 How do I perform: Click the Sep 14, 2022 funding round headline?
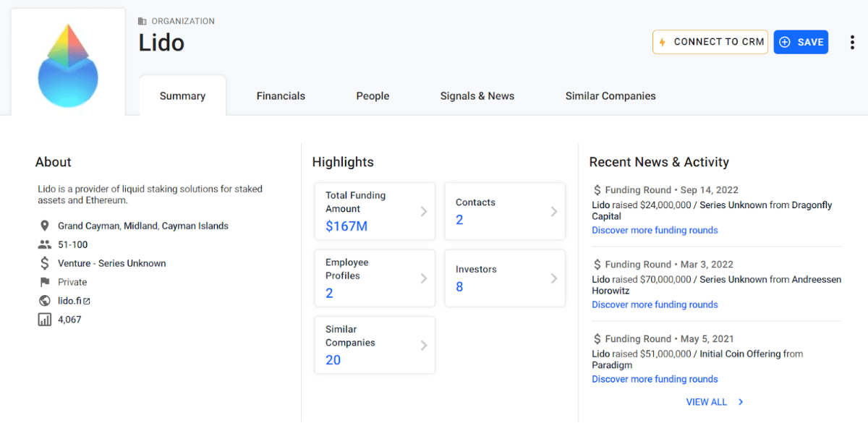tap(712, 210)
